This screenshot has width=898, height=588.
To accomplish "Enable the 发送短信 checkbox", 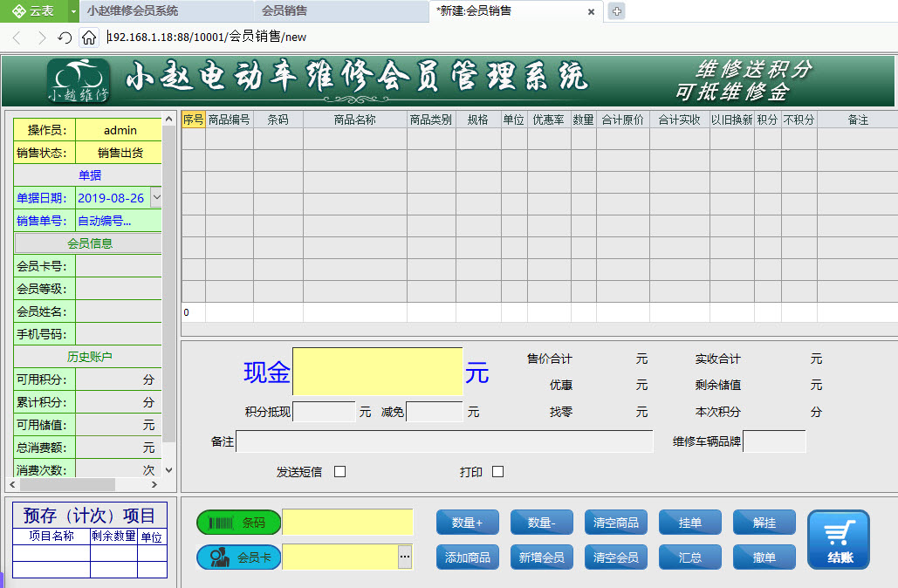I will tap(339, 471).
